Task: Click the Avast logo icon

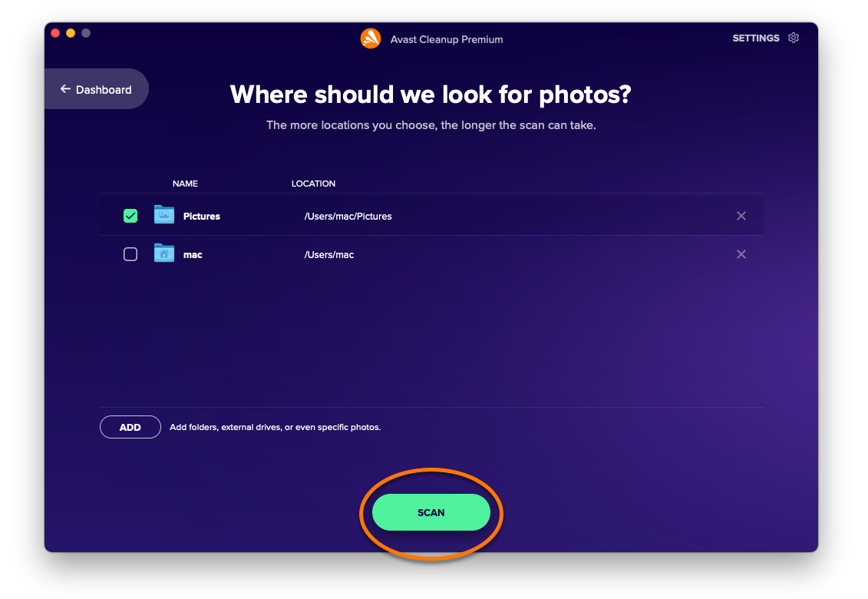Action: pyautogui.click(x=371, y=39)
